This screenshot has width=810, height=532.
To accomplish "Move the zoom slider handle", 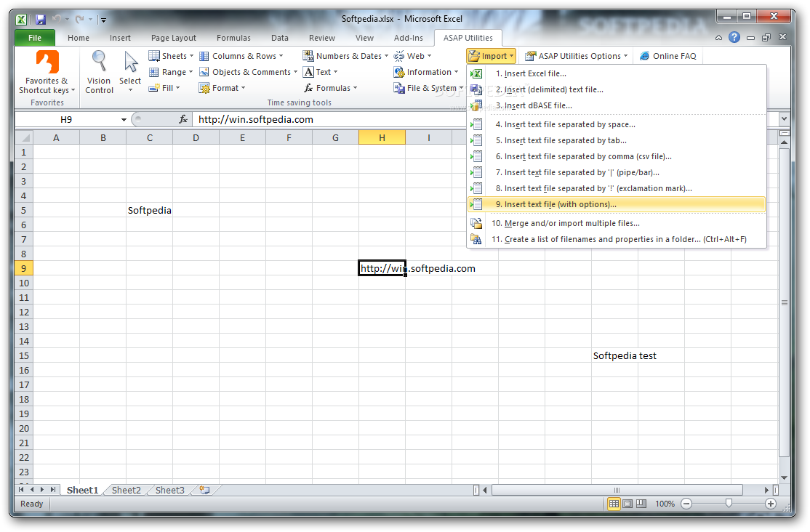I will [729, 503].
